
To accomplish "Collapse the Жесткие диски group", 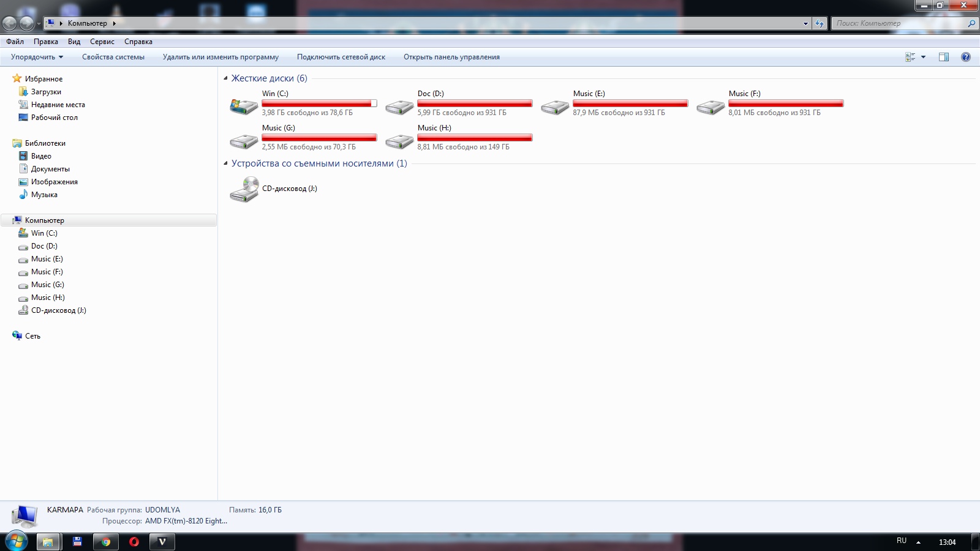I will (x=226, y=78).
